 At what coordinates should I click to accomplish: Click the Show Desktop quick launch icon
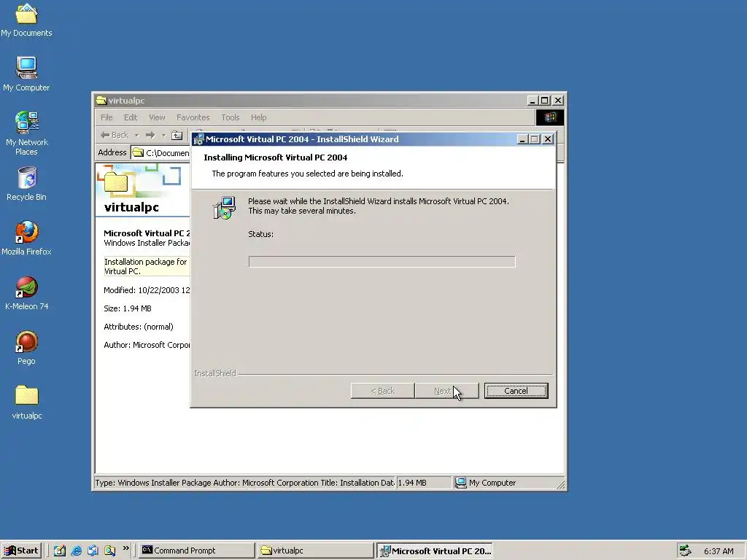coord(60,551)
